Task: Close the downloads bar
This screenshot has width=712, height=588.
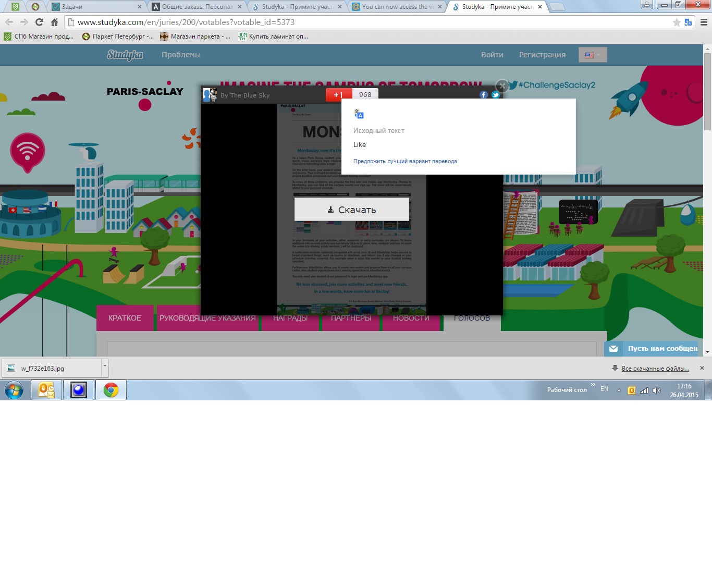Action: (702, 368)
